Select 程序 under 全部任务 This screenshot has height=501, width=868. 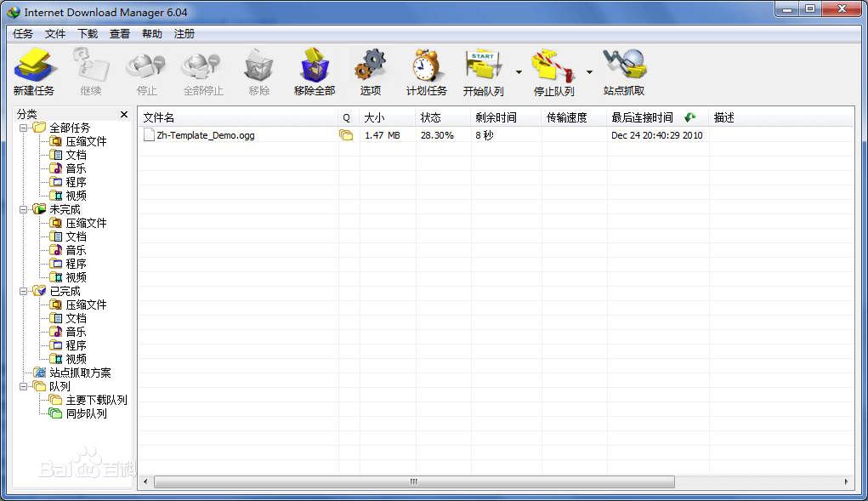click(76, 182)
